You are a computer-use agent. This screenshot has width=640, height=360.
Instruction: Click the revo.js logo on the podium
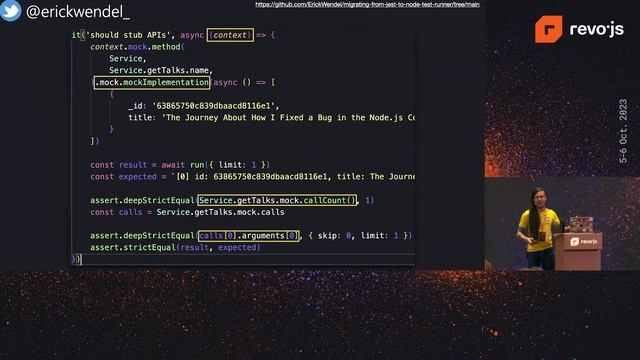pos(584,241)
